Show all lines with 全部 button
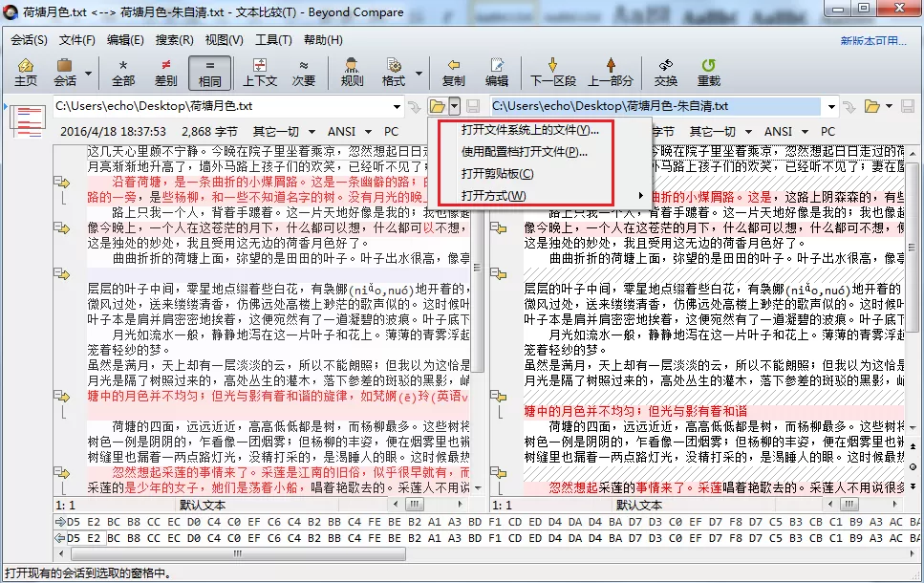924x583 pixels. tap(123, 73)
